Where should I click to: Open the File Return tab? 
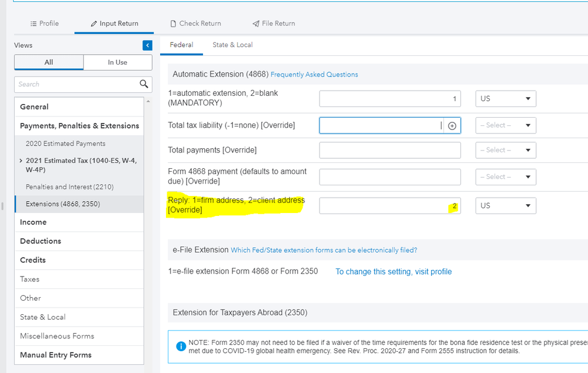click(x=274, y=24)
